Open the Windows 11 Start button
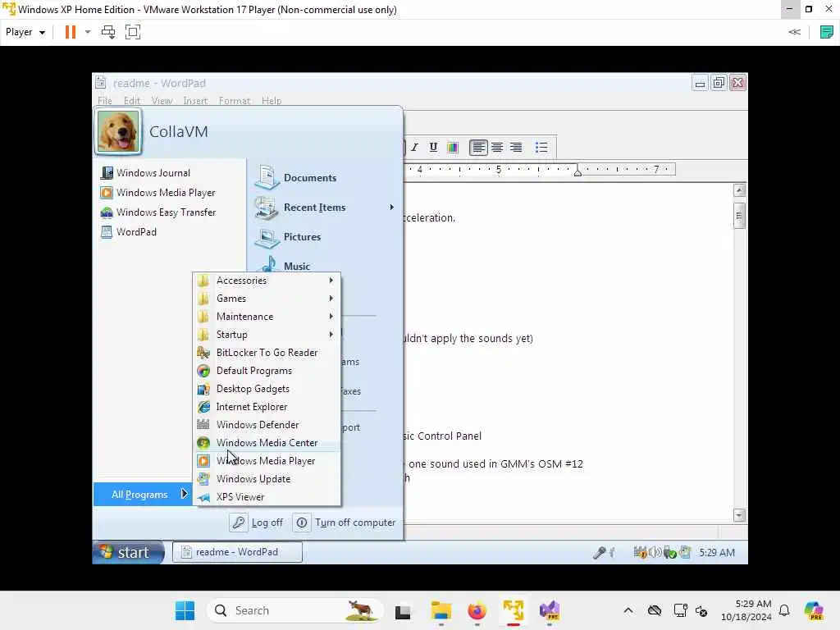This screenshot has width=840, height=630. (185, 610)
